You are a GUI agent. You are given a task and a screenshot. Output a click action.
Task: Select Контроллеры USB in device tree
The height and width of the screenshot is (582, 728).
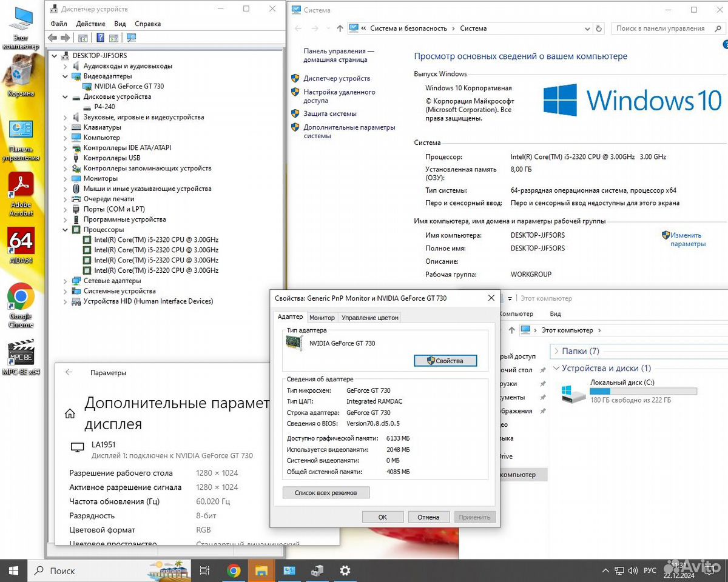112,158
